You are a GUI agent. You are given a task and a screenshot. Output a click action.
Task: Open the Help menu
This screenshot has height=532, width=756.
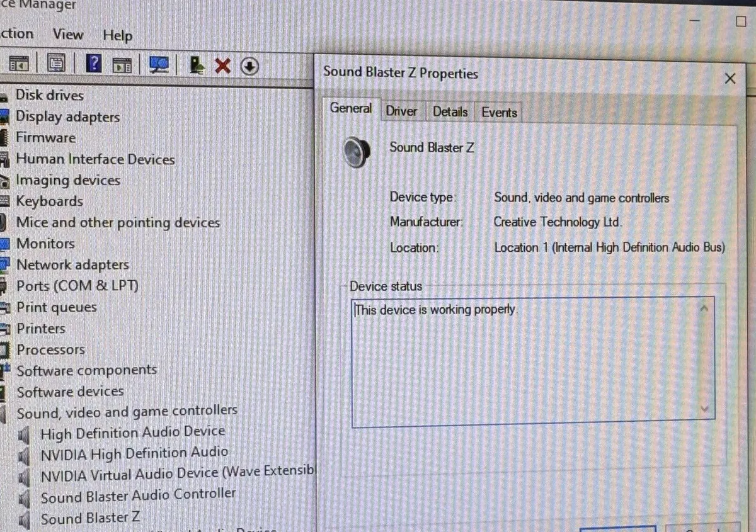(117, 35)
